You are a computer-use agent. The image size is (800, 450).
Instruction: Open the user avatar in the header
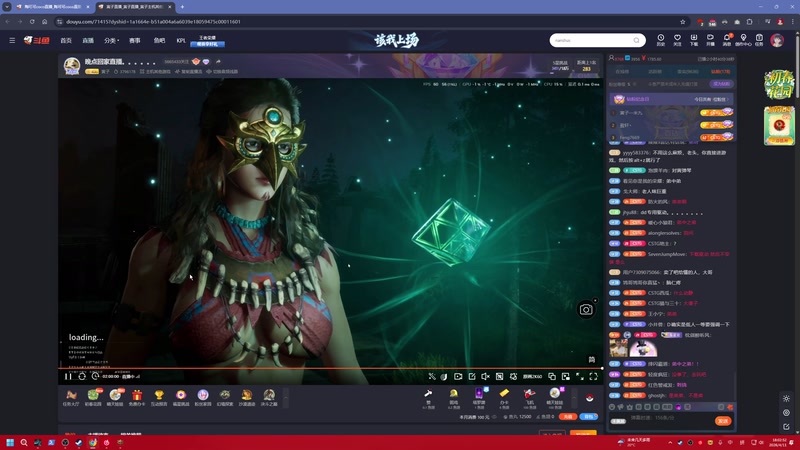click(x=777, y=40)
